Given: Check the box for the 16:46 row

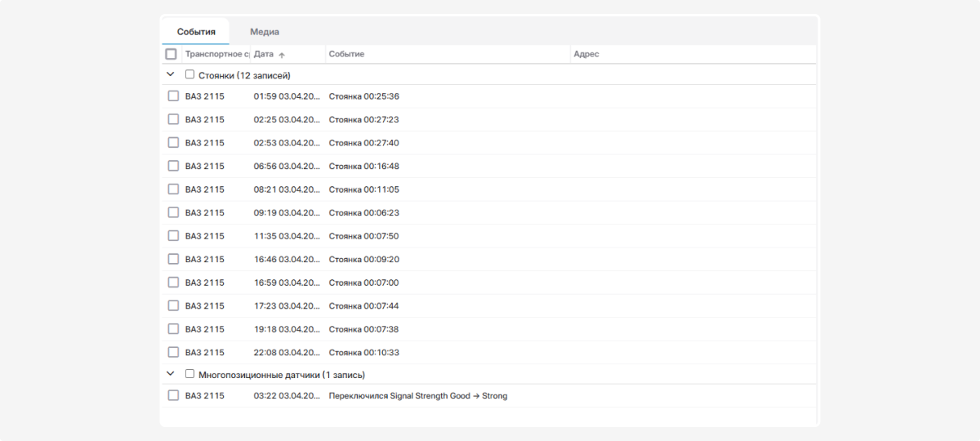Looking at the screenshot, I should [173, 259].
